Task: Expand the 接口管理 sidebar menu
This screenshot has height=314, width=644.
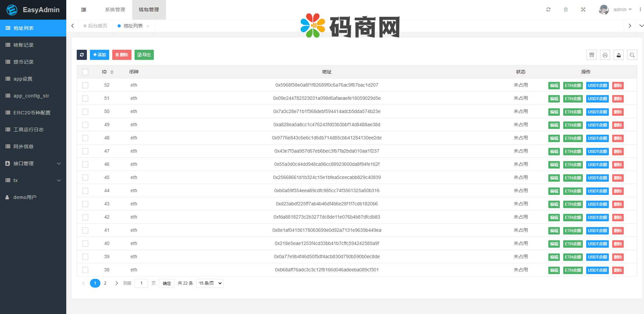Action: pos(33,163)
